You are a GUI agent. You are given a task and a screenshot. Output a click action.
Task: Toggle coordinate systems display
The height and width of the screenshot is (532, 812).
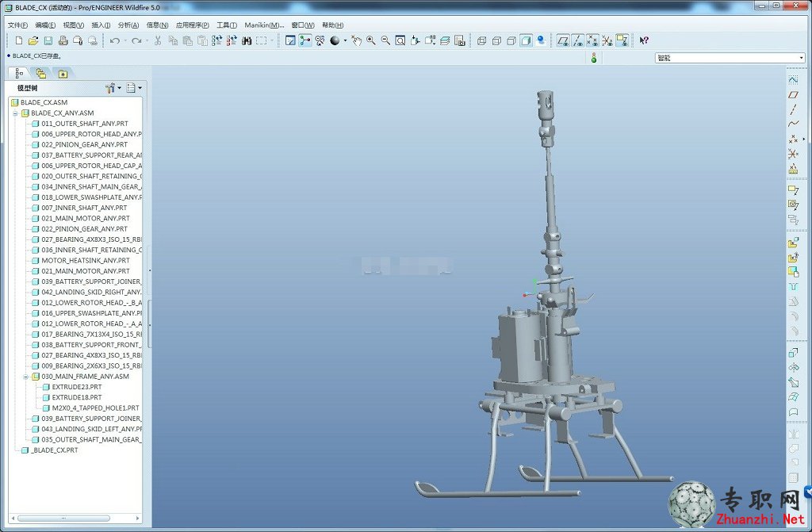coord(607,40)
